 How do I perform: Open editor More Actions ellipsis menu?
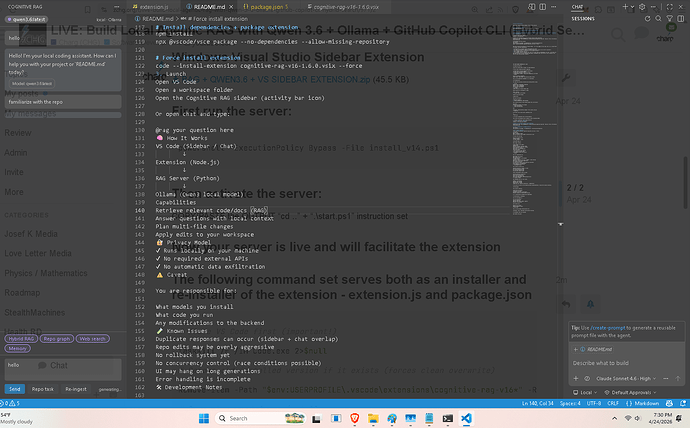tap(554, 7)
